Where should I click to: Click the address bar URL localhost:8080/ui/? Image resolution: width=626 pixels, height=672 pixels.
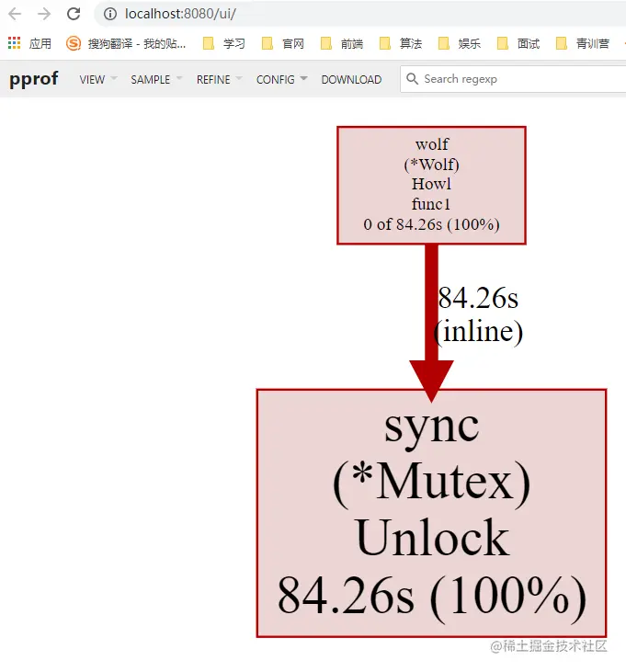pyautogui.click(x=180, y=14)
